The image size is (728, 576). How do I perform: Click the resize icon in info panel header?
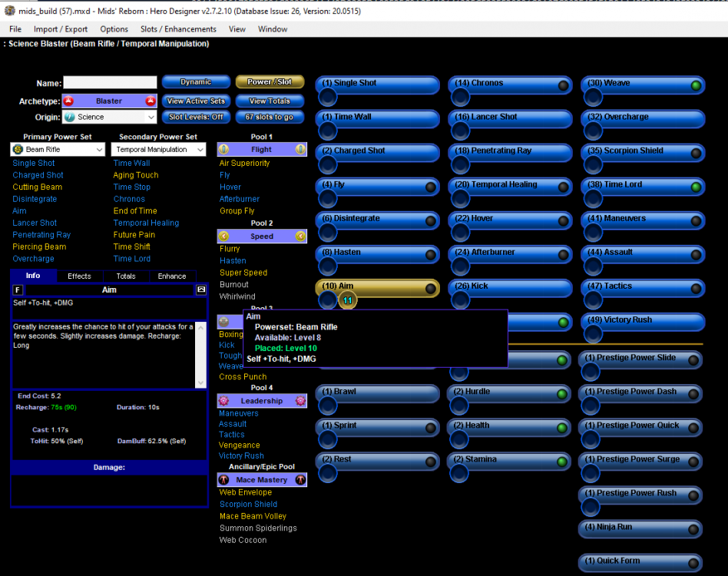coord(201,290)
